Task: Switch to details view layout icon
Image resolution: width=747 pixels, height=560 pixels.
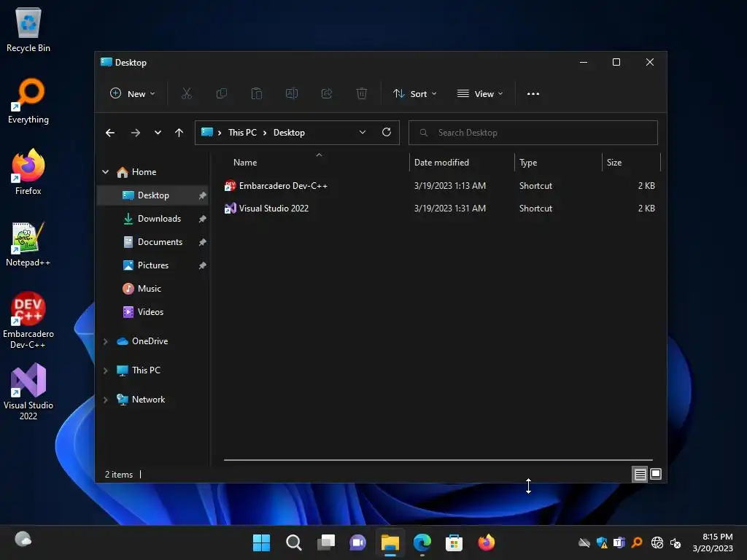Action: point(640,474)
